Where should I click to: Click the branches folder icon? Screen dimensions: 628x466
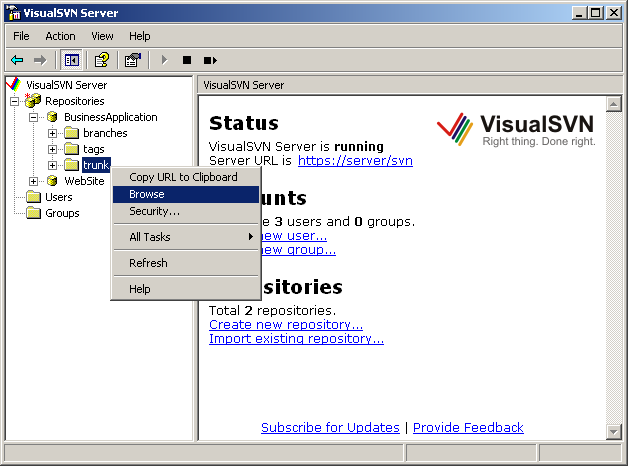(71, 133)
